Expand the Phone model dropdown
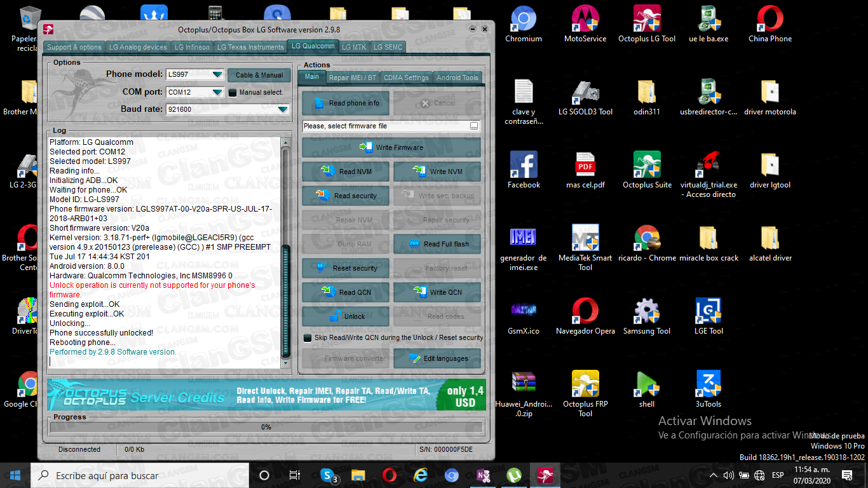This screenshot has height=488, width=868. click(218, 74)
